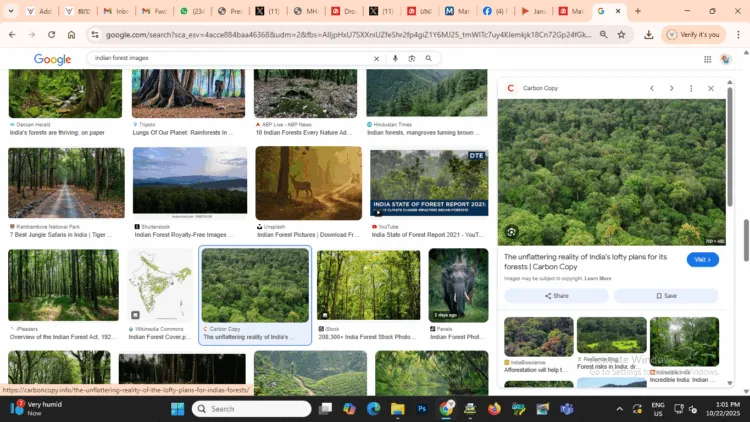The image size is (750, 422).
Task: Open Chrome downloads icon
Action: [648, 34]
